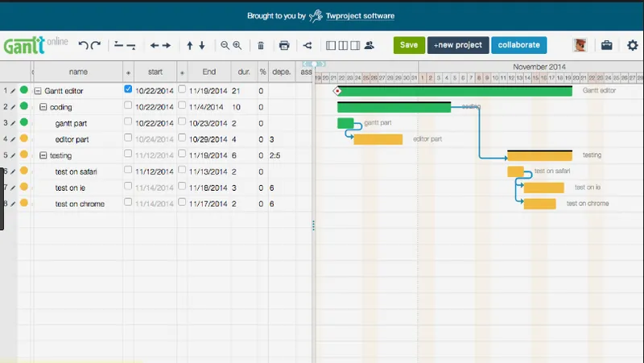The width and height of the screenshot is (644, 363).
Task: Click the Gantt online logo
Action: pos(35,45)
